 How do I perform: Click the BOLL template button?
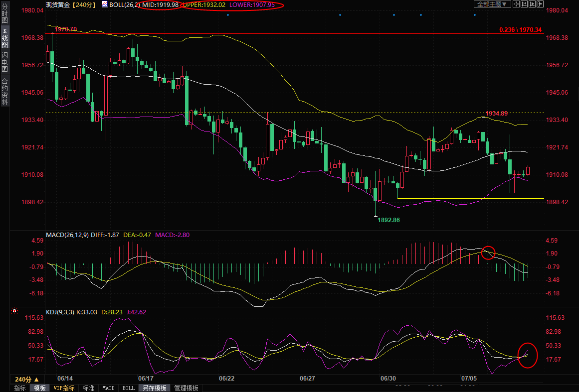[128, 388]
